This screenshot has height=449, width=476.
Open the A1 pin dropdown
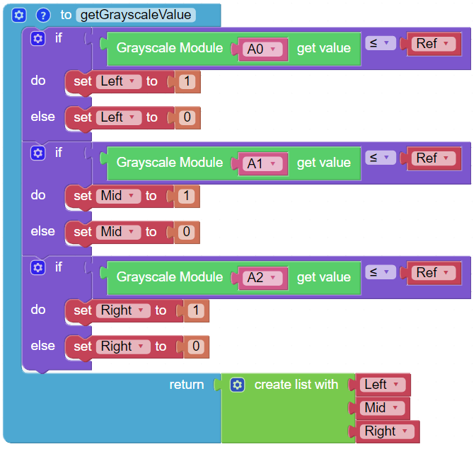[x=262, y=163]
